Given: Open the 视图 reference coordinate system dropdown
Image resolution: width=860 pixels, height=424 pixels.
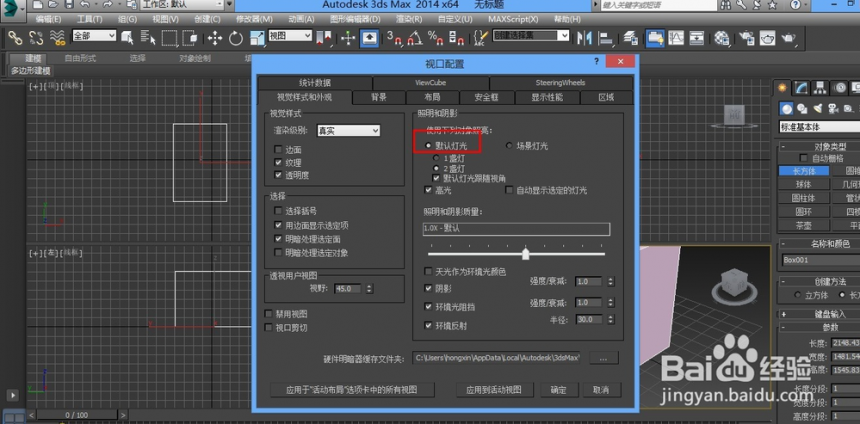Looking at the screenshot, I should [290, 36].
